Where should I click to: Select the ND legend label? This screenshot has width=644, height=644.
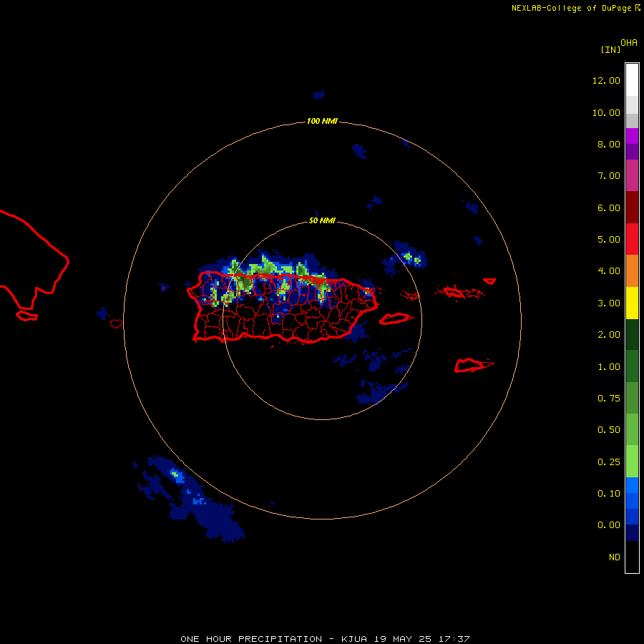(615, 557)
